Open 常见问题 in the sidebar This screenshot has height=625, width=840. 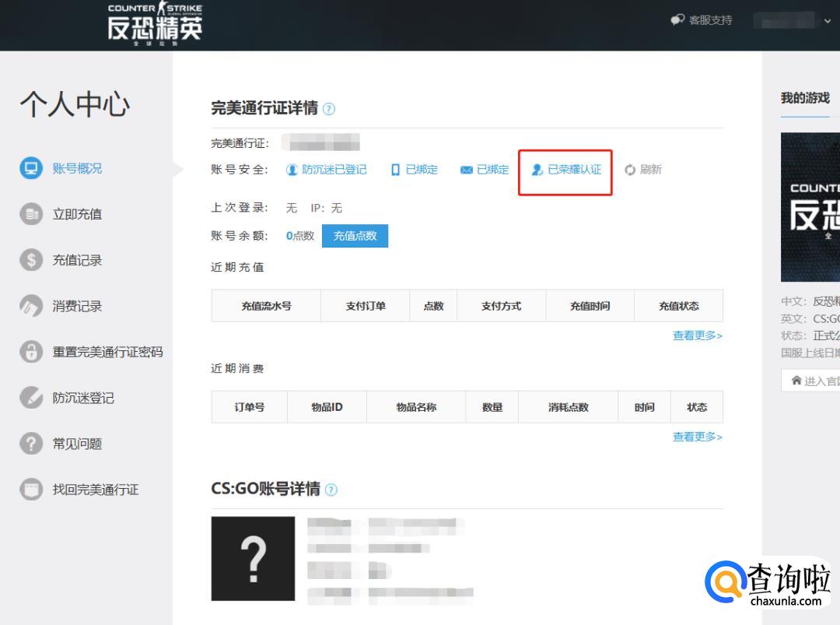point(77,444)
